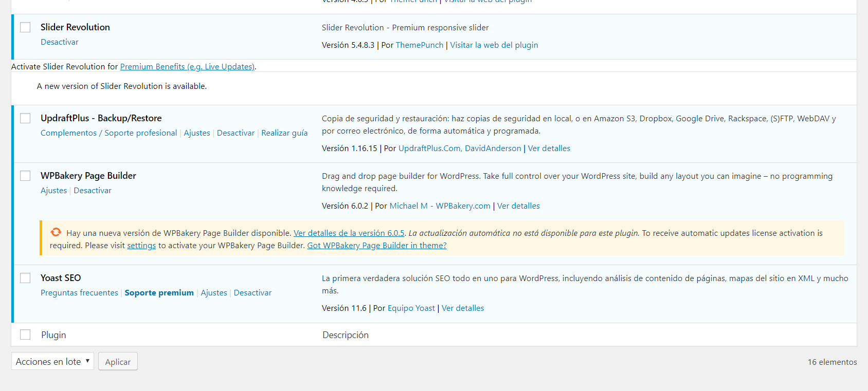Tick the WPBakery Page Builder checkbox
This screenshot has height=391, width=868.
(25, 176)
